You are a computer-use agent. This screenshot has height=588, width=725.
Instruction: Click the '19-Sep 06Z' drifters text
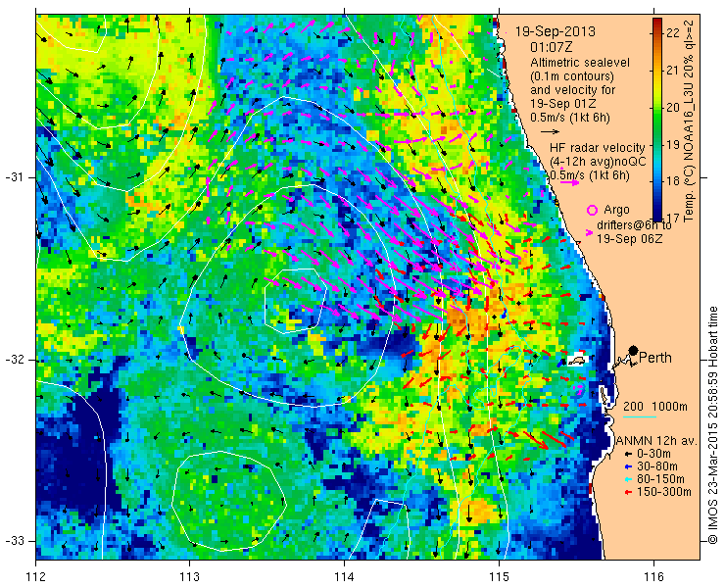pyautogui.click(x=629, y=239)
